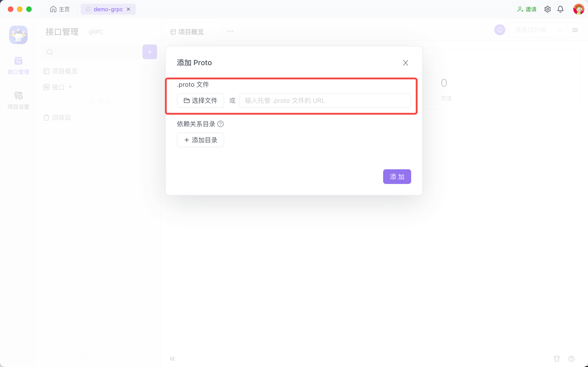Open the environment selection dropdown
The height and width of the screenshot is (367, 588).
(538, 30)
